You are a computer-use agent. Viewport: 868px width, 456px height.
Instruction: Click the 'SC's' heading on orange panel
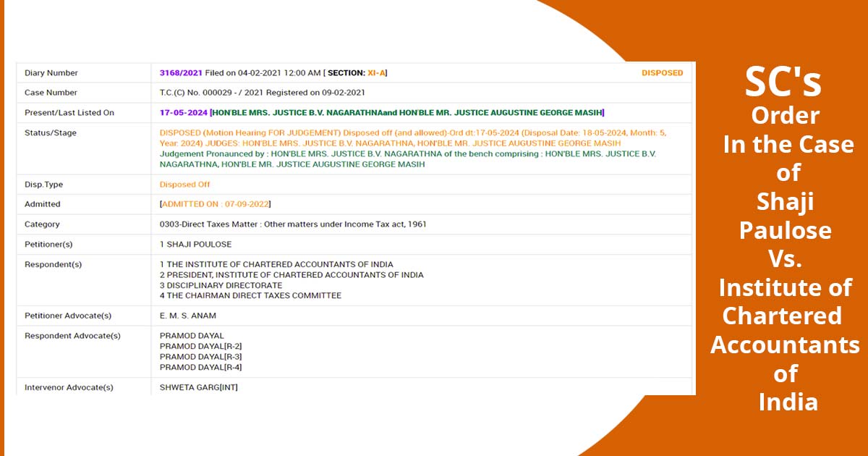pos(783,83)
